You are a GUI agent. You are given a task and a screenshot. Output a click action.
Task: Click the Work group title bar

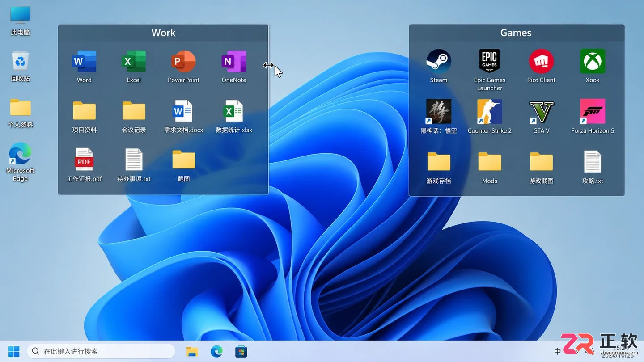coord(163,33)
